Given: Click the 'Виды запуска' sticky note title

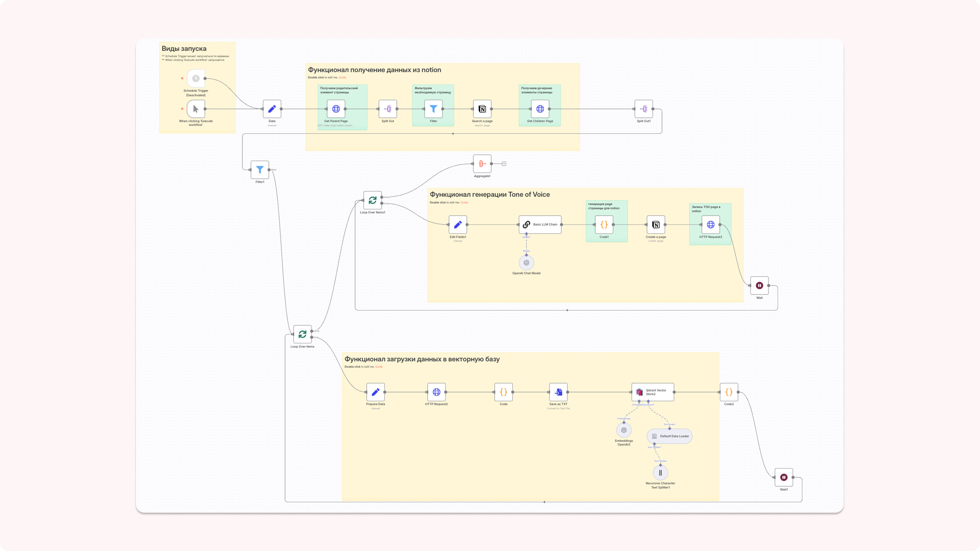Looking at the screenshot, I should point(184,49).
